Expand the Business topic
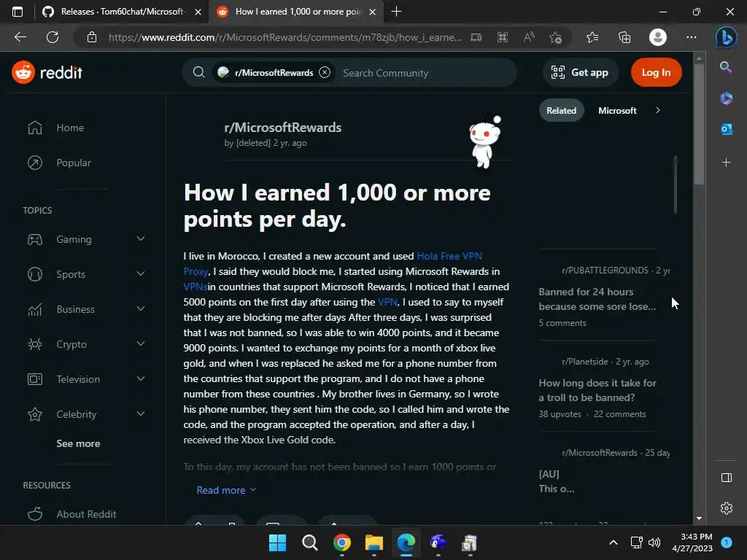This screenshot has width=747, height=560. click(x=141, y=308)
